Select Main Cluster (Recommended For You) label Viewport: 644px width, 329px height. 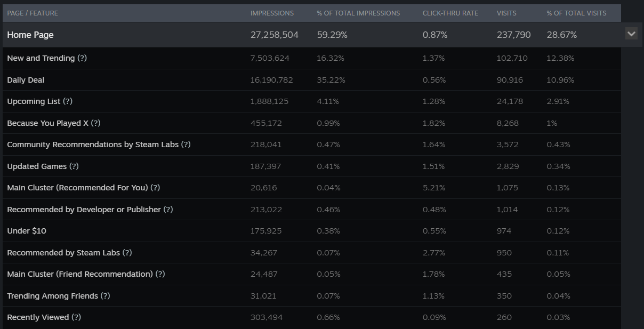[x=77, y=188]
